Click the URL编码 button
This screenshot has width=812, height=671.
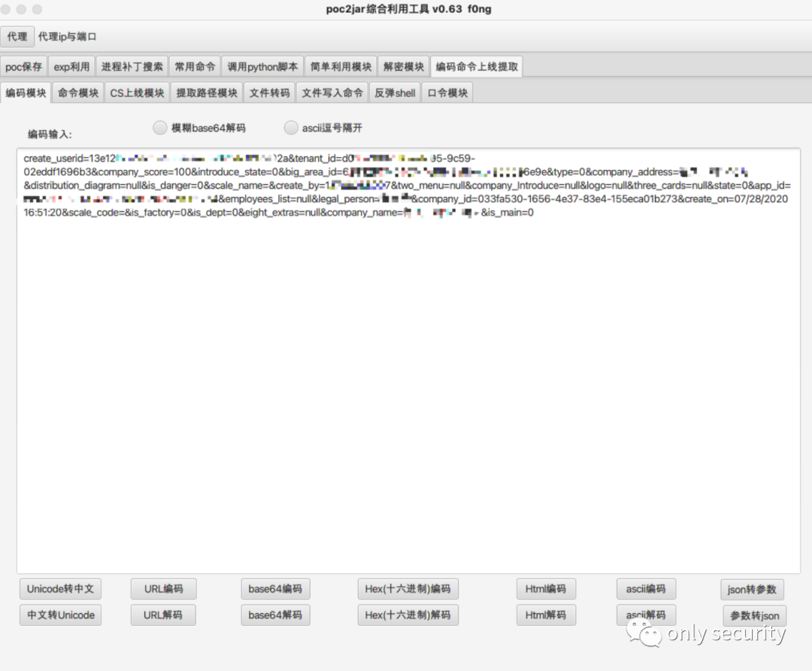164,589
